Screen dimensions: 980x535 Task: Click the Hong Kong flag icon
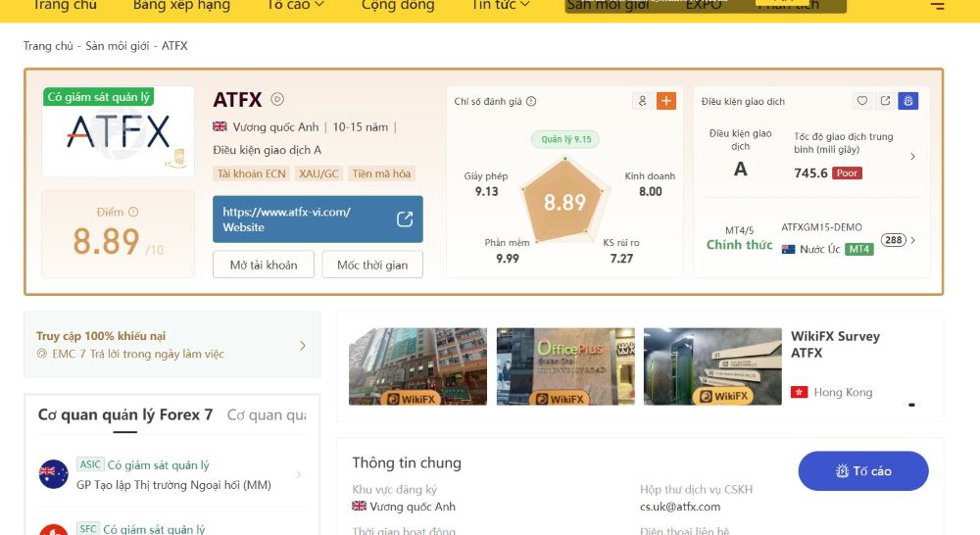(799, 392)
